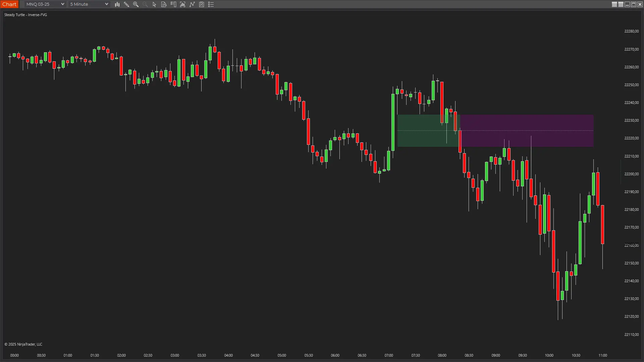The height and width of the screenshot is (362, 644).
Task: Click the second grey link button in title bar
Action: (x=621, y=4)
